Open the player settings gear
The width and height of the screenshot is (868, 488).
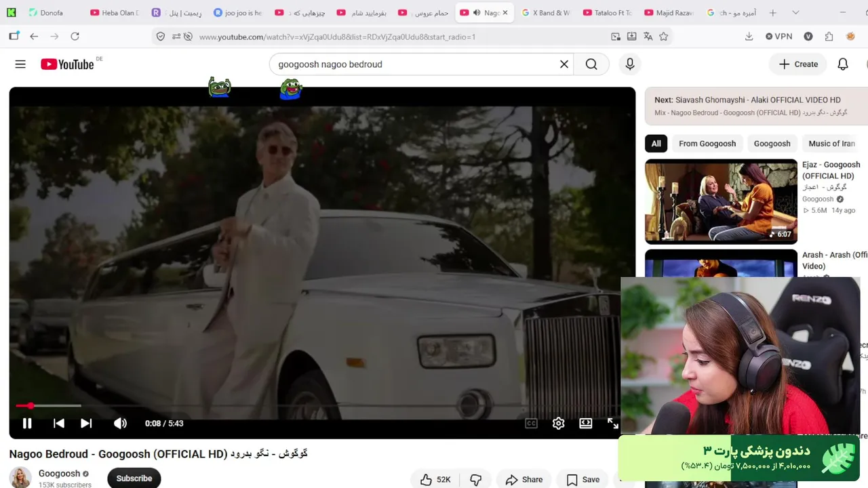point(558,423)
